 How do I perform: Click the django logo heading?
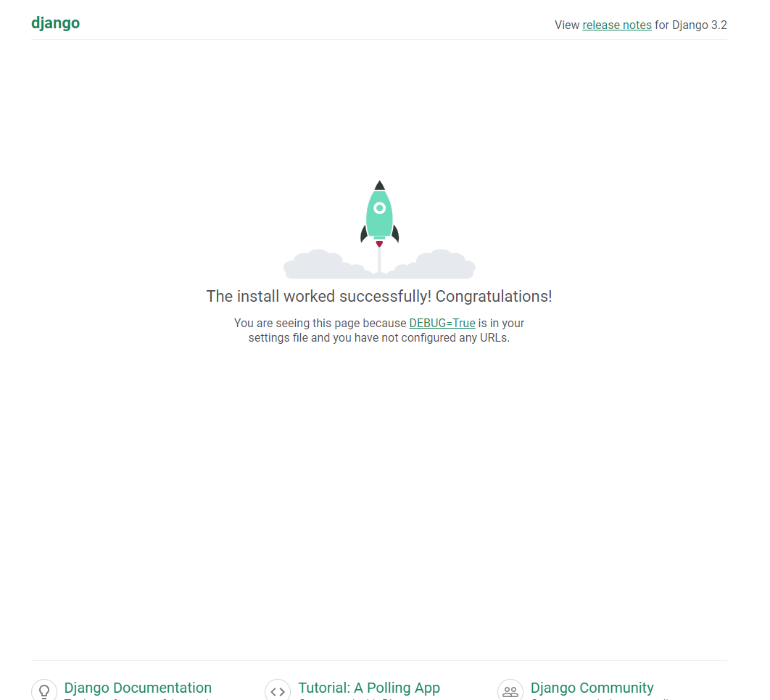(56, 23)
